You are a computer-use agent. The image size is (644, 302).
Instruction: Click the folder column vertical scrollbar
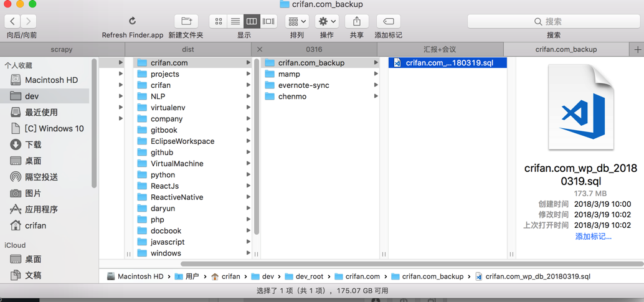coord(257,146)
